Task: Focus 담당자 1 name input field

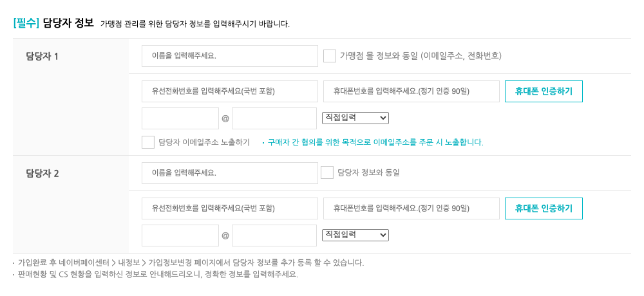Action: pyautogui.click(x=230, y=56)
